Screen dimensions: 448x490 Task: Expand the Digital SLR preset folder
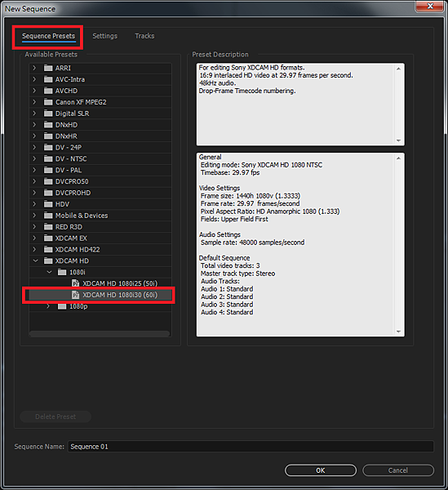(34, 114)
